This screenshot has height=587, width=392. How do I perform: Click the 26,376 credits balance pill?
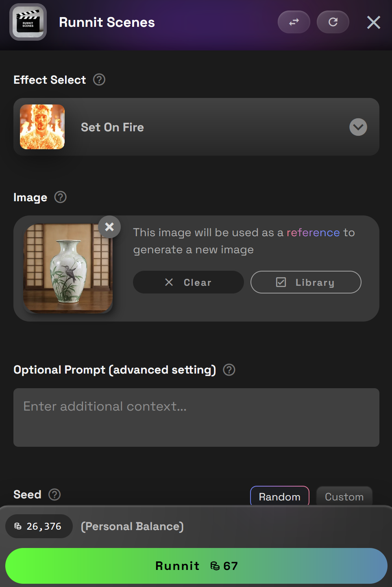tap(39, 526)
